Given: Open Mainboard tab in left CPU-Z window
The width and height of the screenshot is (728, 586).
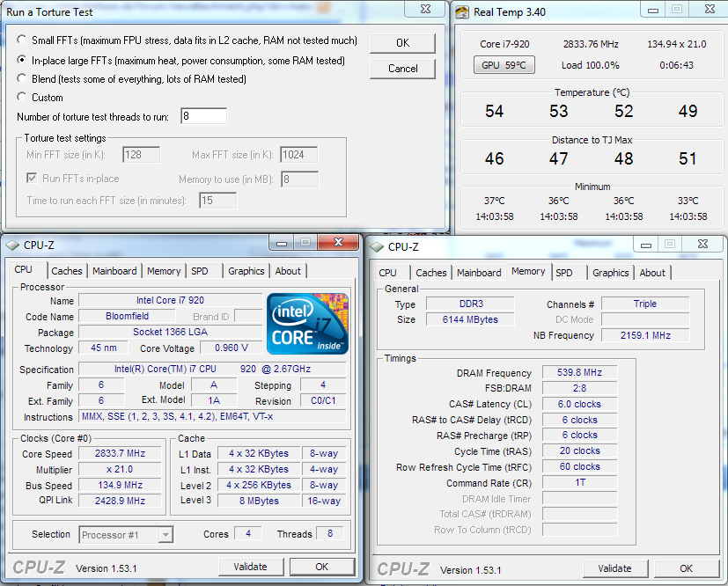Looking at the screenshot, I should coord(114,271).
